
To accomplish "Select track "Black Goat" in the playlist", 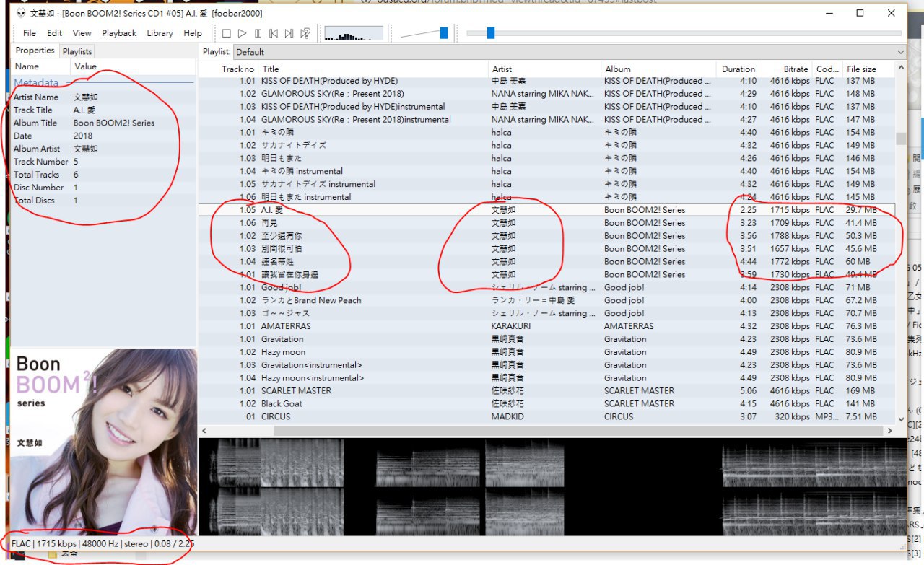I will pyautogui.click(x=282, y=404).
